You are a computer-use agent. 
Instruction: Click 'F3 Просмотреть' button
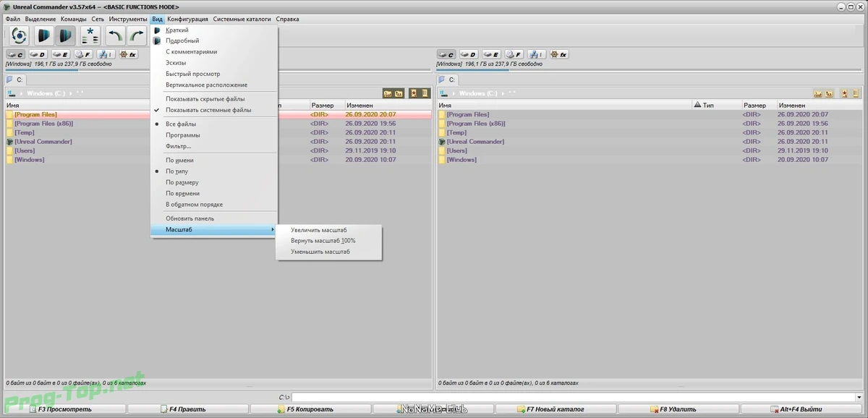pyautogui.click(x=64, y=409)
